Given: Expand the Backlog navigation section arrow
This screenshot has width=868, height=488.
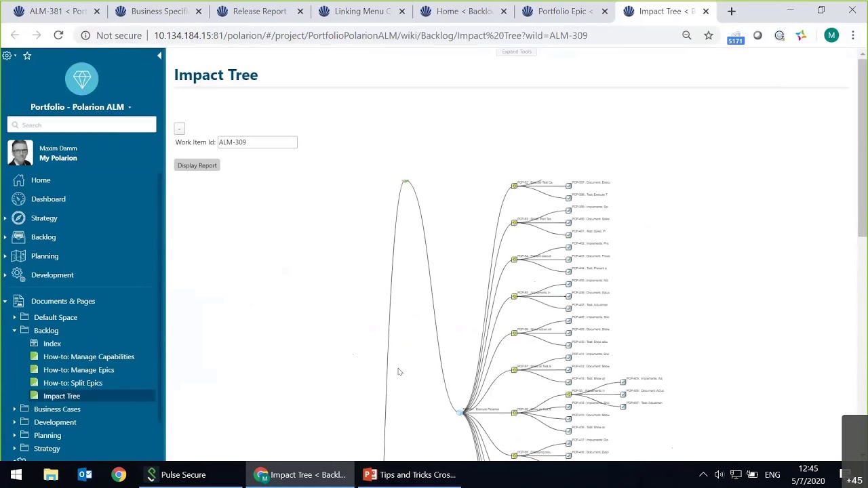Looking at the screenshot, I should (x=5, y=237).
